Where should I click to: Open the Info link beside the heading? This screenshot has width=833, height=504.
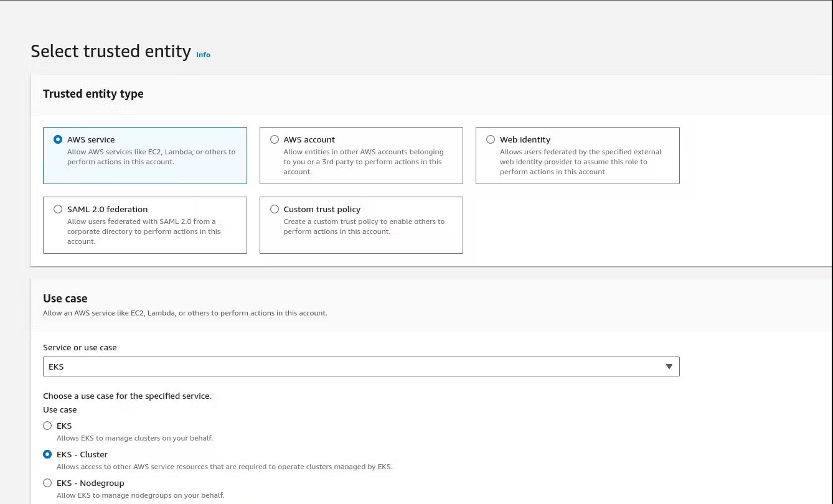click(x=203, y=55)
